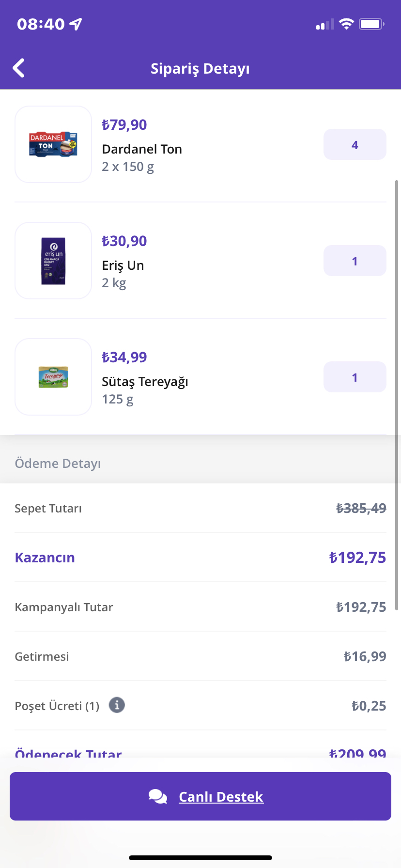Tap Dardanel Ton quantity badge 4

coord(355,144)
